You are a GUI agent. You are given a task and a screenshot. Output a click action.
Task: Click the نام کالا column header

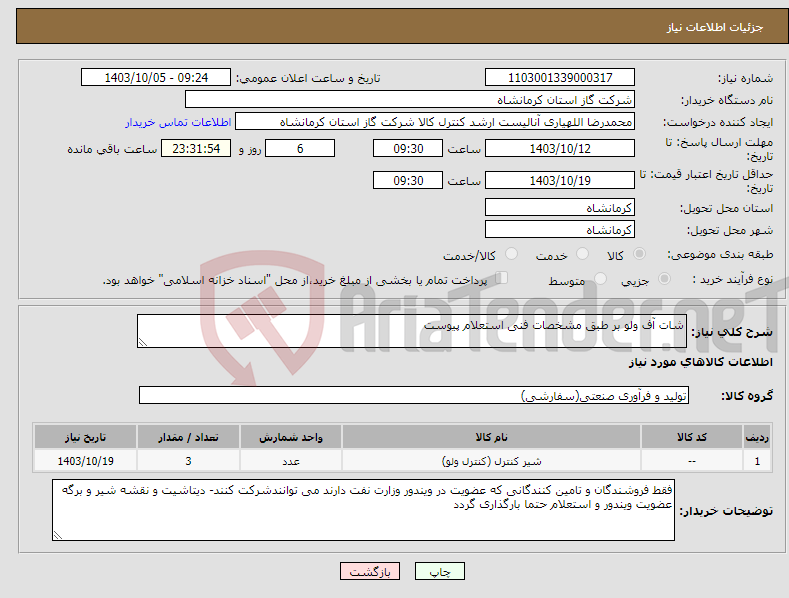pos(492,437)
